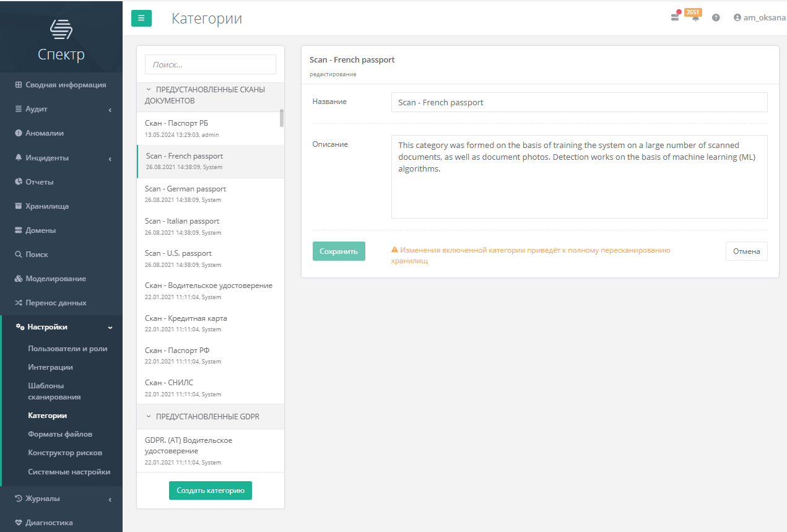787x532 pixels.
Task: Open File formats settings page
Action: click(x=60, y=434)
